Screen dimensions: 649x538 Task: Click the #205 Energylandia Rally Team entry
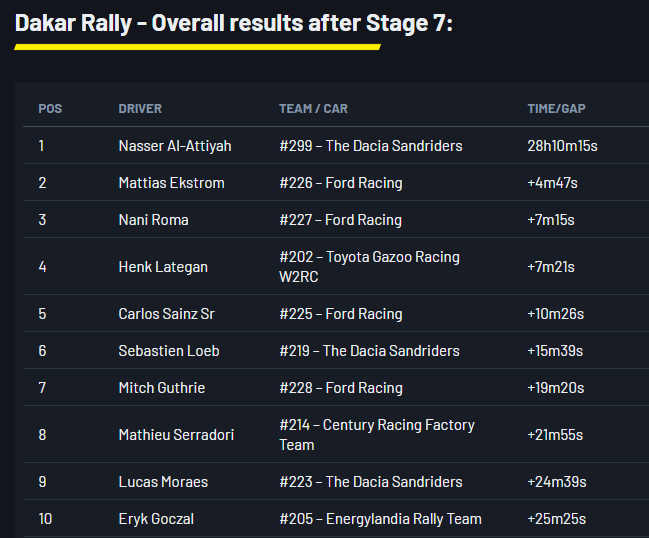tap(380, 519)
